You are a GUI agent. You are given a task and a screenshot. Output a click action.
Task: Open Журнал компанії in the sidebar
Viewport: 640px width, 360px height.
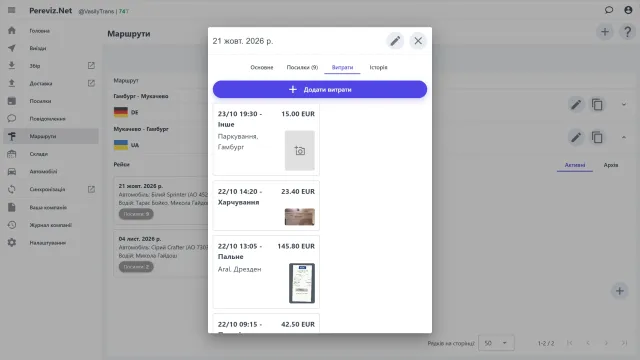(51, 225)
